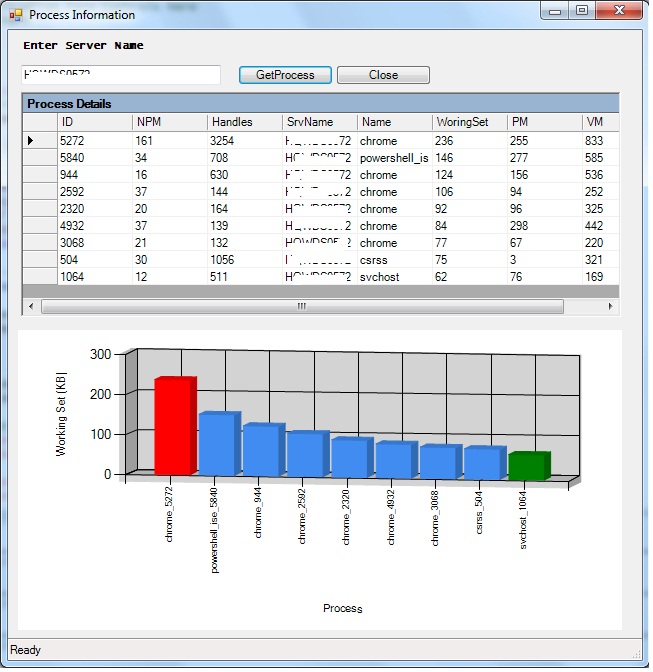Select row header of process 5272
The width and height of the screenshot is (653, 672).
(x=39, y=141)
